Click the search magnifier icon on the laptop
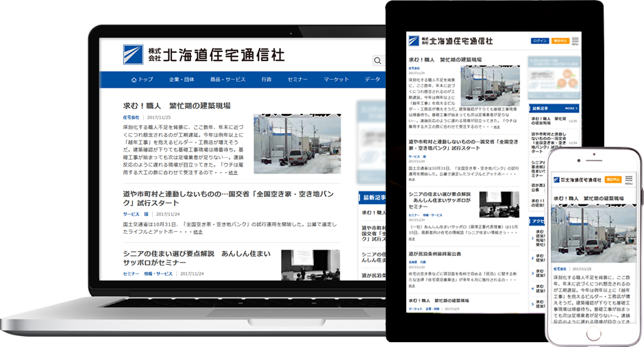Screen dimensions: 644x347 [x=377, y=61]
